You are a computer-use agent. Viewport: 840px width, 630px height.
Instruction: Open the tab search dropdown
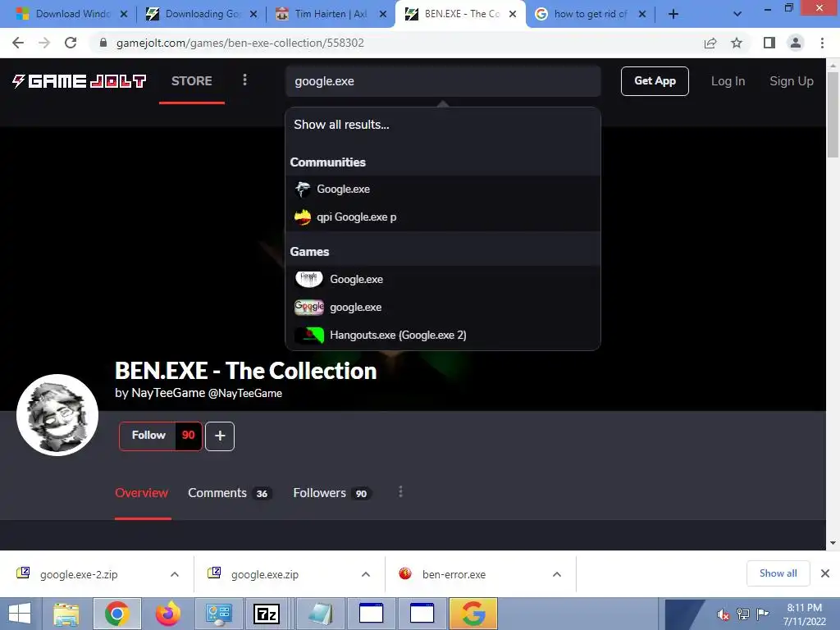[x=737, y=14]
